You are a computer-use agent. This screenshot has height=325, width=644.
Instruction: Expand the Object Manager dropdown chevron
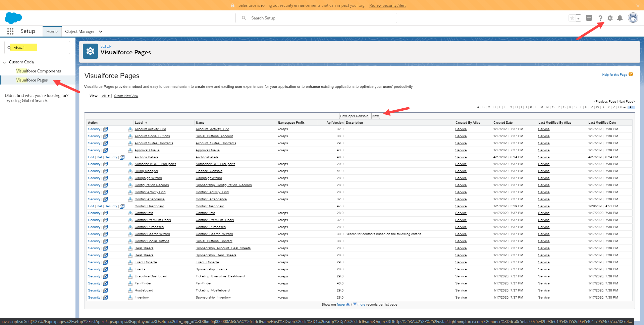pyautogui.click(x=101, y=32)
